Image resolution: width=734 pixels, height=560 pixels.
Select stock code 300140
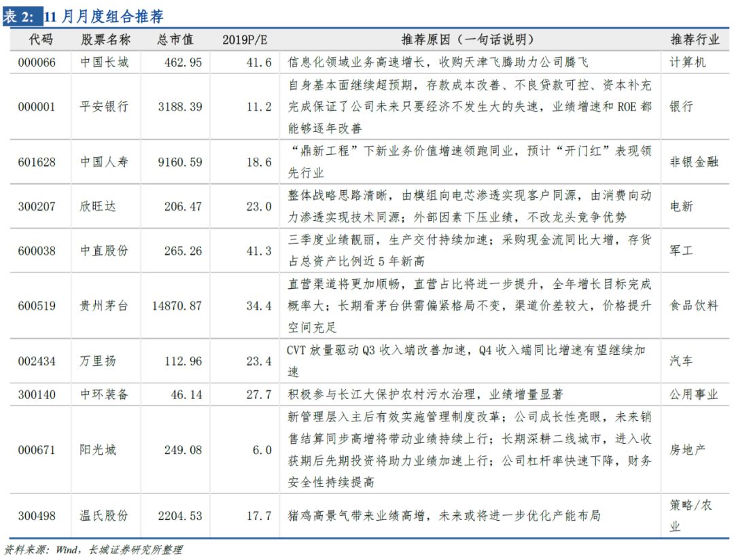[x=37, y=395]
